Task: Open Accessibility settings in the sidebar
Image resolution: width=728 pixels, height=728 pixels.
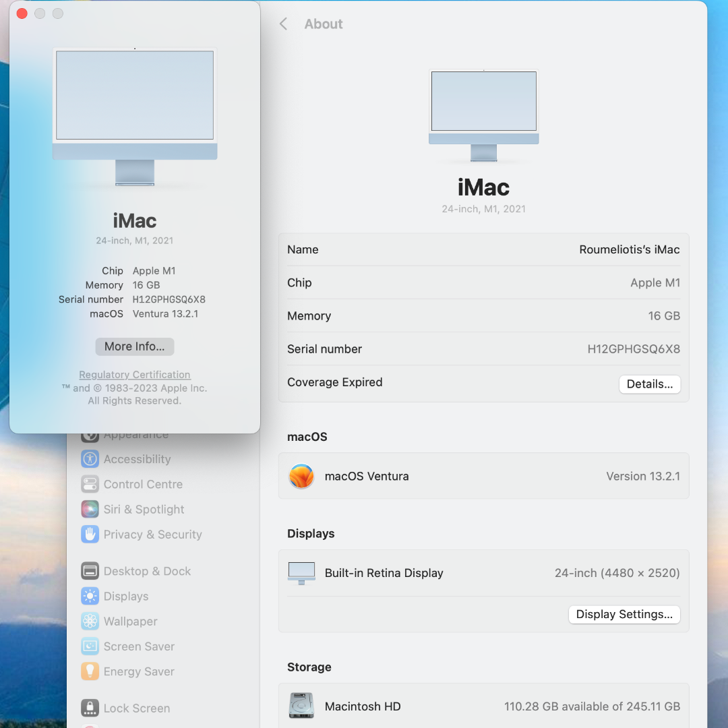Action: [126, 459]
